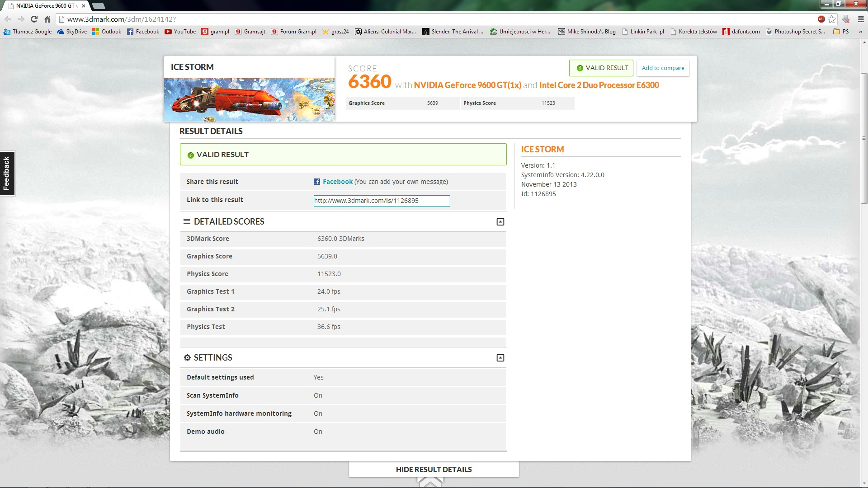Click the Add to compare button
Viewport: 868px width, 488px height.
662,68
